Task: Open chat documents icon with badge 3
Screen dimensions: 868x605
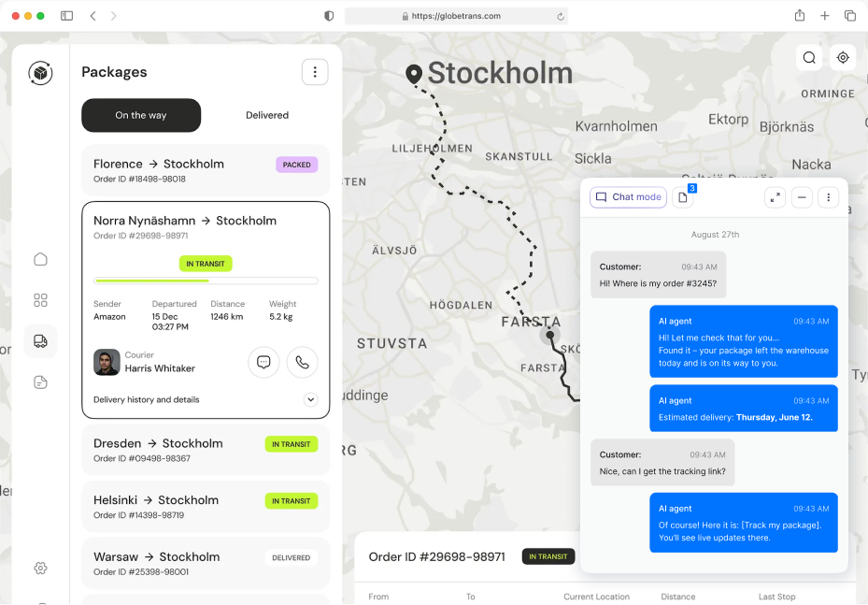Action: 683,197
